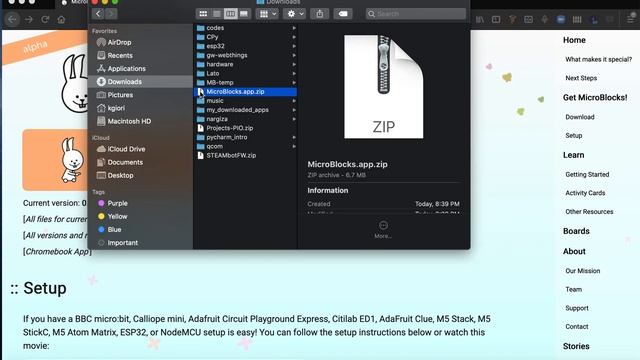Screen dimensions: 640x360
Task: Expand the hardware folder arrow
Action: [x=294, y=64]
